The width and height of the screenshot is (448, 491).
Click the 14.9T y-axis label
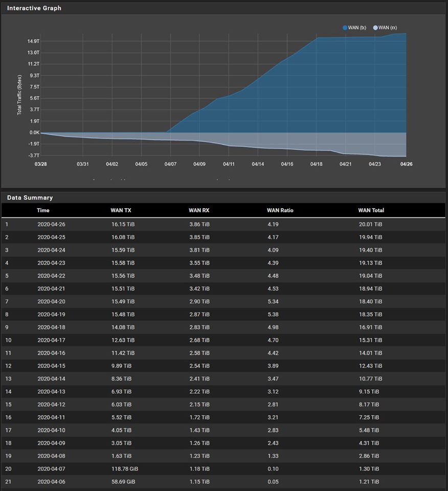pos(34,41)
